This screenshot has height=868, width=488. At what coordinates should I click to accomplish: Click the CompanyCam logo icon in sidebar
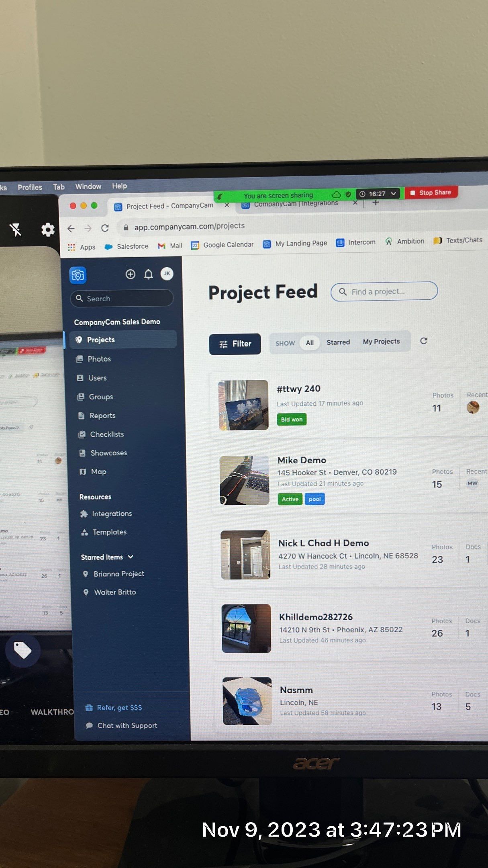[78, 275]
